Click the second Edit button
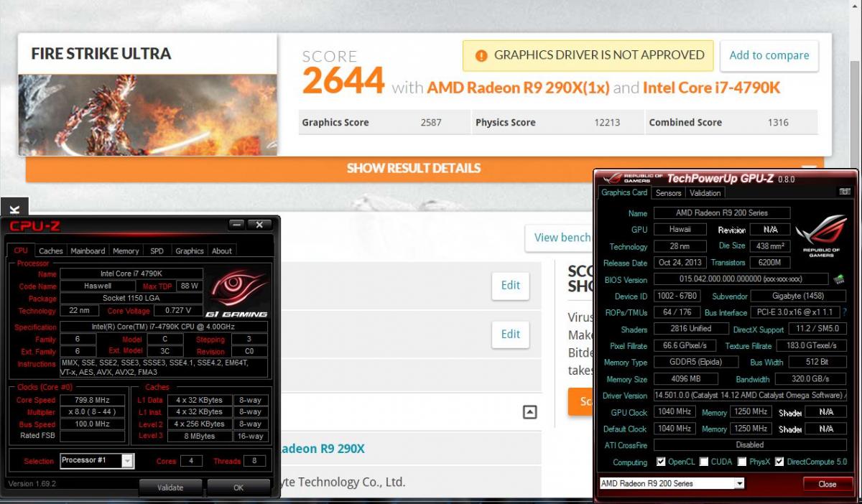This screenshot has height=504, width=862. pos(511,334)
